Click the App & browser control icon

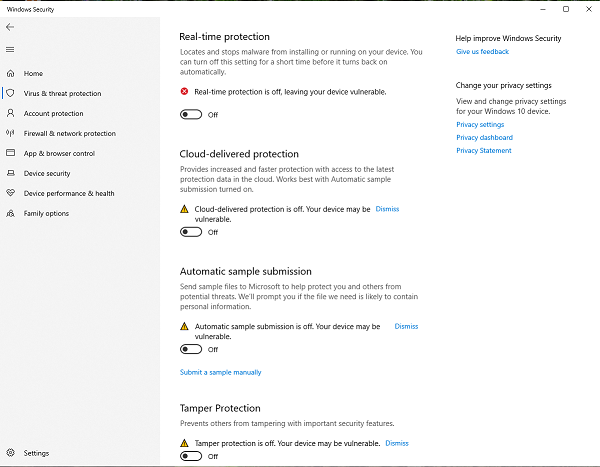(x=11, y=153)
